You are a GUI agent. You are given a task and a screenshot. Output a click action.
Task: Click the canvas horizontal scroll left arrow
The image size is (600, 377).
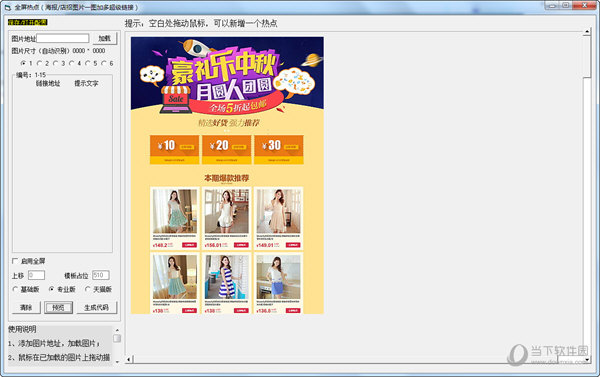pyautogui.click(x=129, y=359)
